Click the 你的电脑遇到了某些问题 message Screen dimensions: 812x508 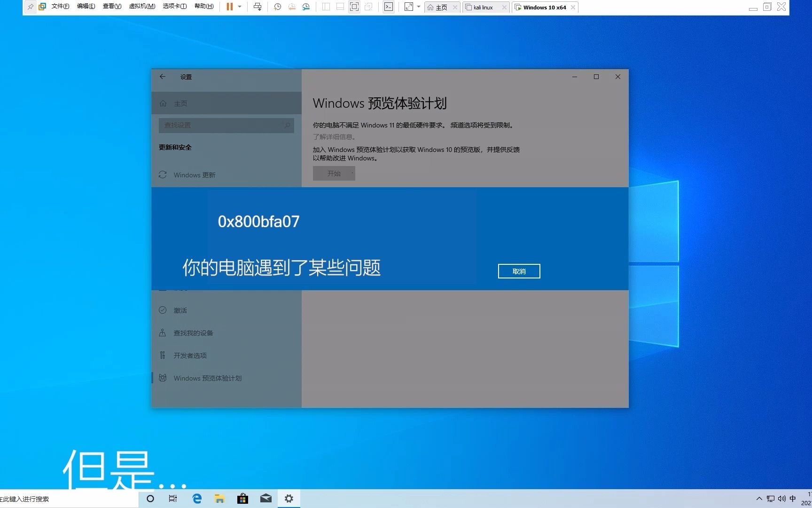(x=281, y=268)
